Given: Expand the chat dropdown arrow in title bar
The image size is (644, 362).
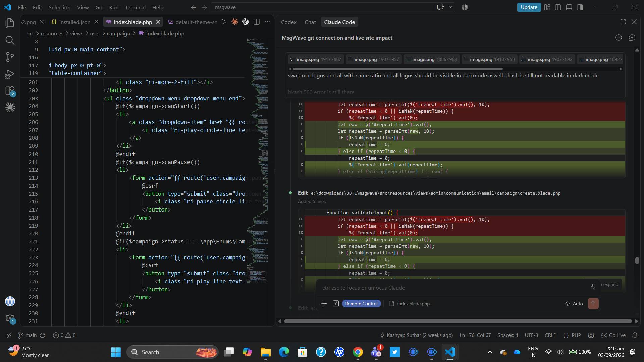Looking at the screenshot, I should click(450, 7).
